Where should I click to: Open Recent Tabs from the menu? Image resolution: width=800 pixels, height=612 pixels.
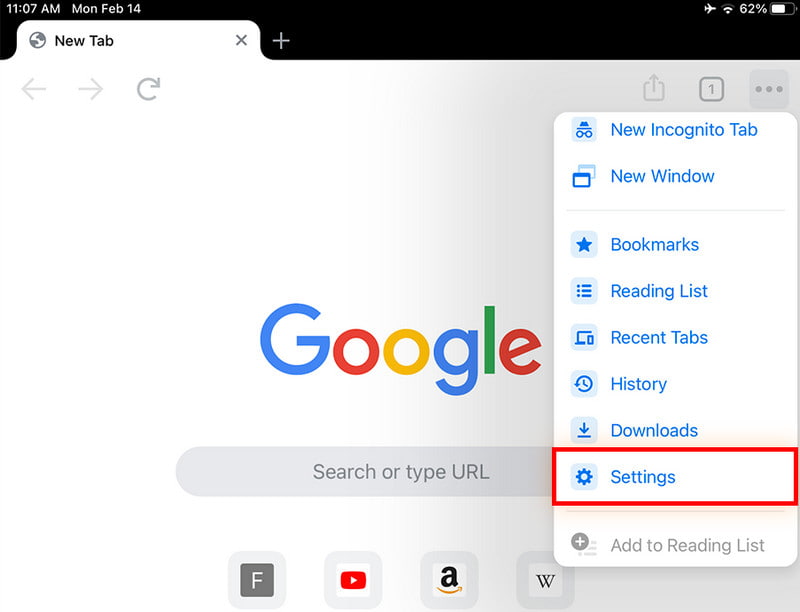pyautogui.click(x=675, y=338)
